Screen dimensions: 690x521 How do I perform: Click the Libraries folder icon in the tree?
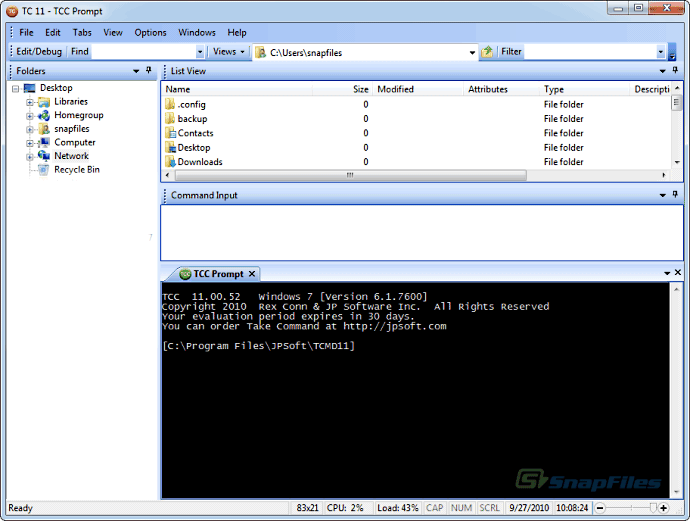44,102
